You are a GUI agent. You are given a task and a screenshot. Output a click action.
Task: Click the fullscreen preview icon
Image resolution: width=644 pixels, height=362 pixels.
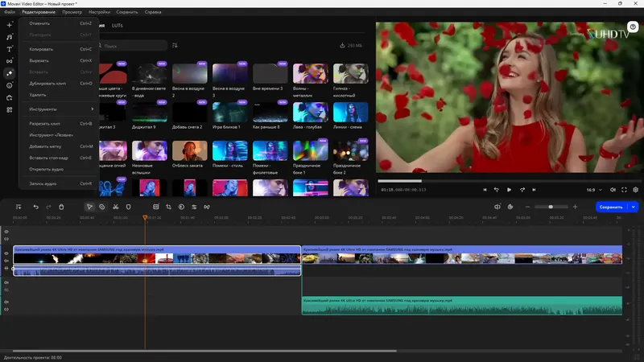click(x=623, y=190)
